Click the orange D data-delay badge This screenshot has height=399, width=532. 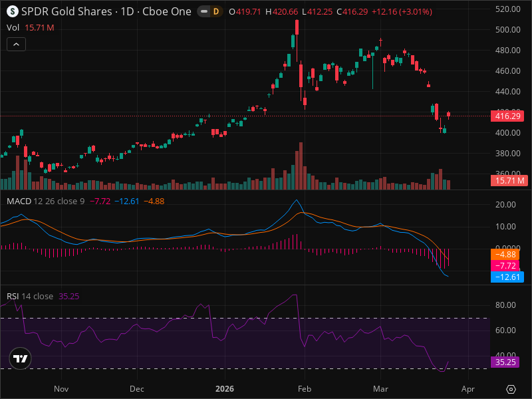tap(215, 11)
